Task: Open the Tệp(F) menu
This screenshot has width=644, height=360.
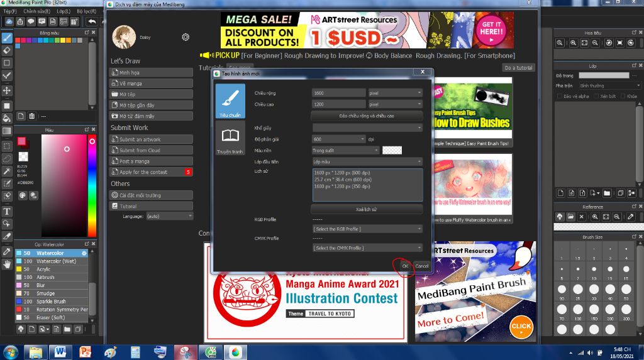Action: click(10, 11)
